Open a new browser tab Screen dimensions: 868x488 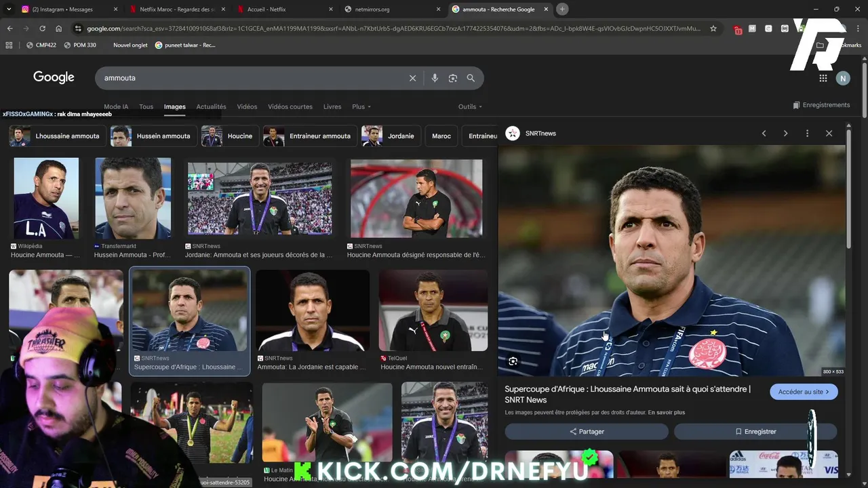(x=562, y=9)
